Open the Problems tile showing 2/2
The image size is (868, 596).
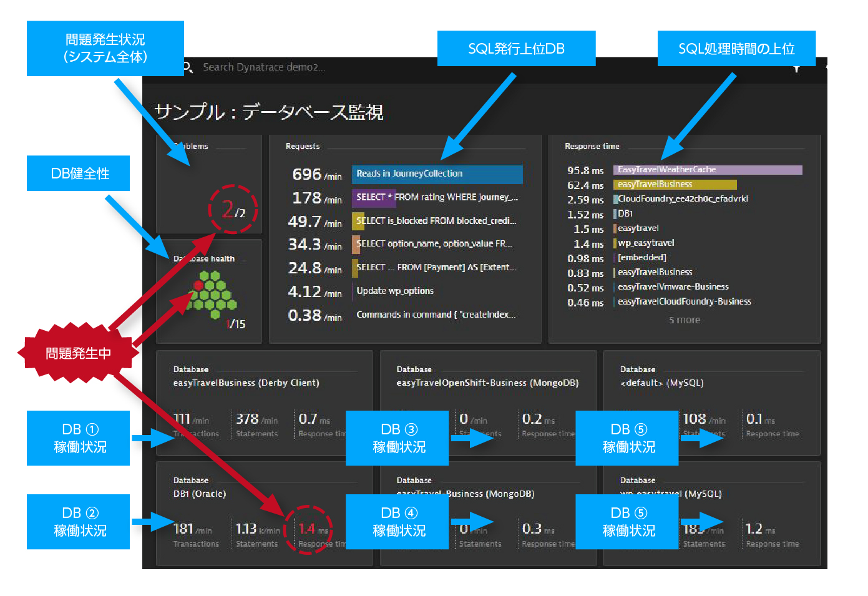[209, 184]
